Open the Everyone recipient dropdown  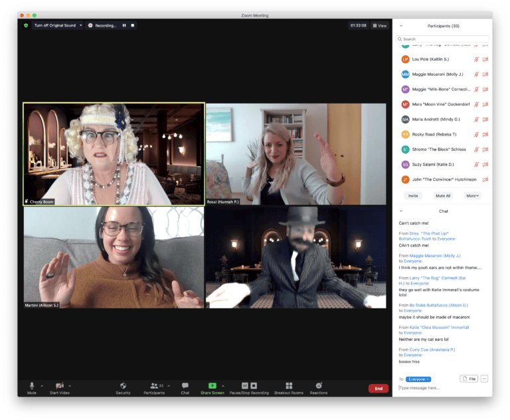pos(418,379)
